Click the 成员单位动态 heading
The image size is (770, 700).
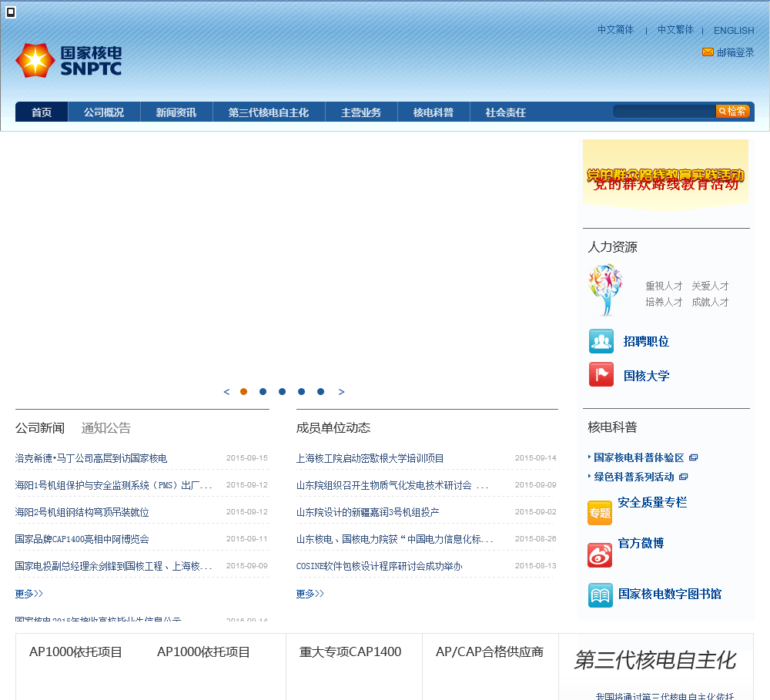click(x=333, y=428)
